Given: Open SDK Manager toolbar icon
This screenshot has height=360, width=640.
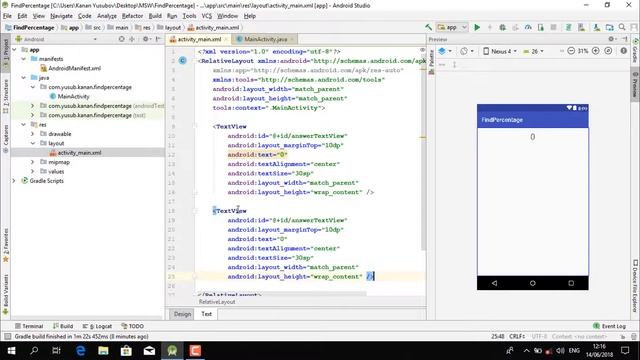Looking at the screenshot, I should coord(596,27).
